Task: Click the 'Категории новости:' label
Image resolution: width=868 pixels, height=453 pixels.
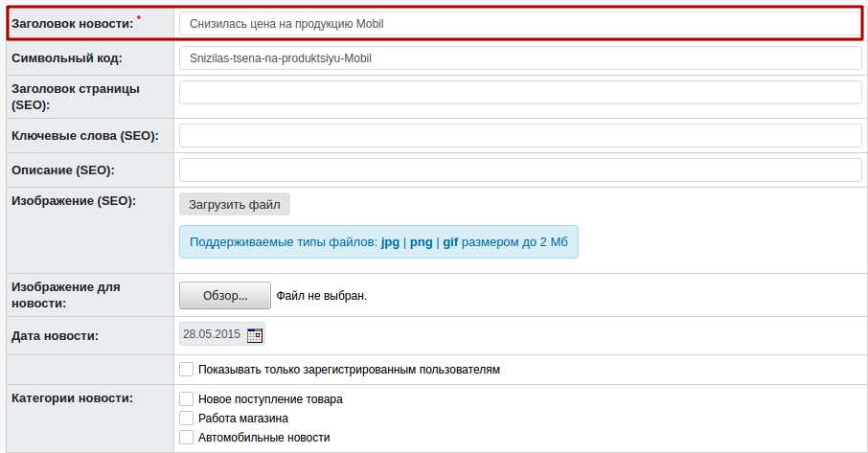Action: pyautogui.click(x=72, y=398)
